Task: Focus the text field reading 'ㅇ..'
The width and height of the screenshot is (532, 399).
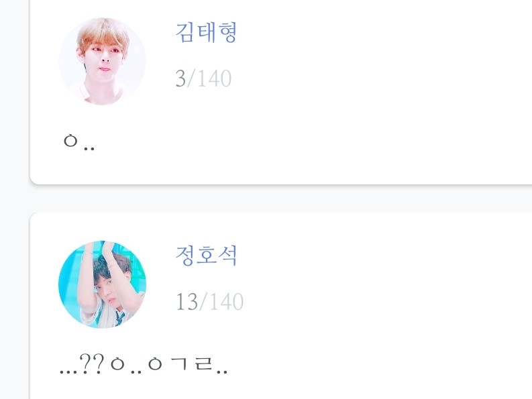Action: coord(79,141)
